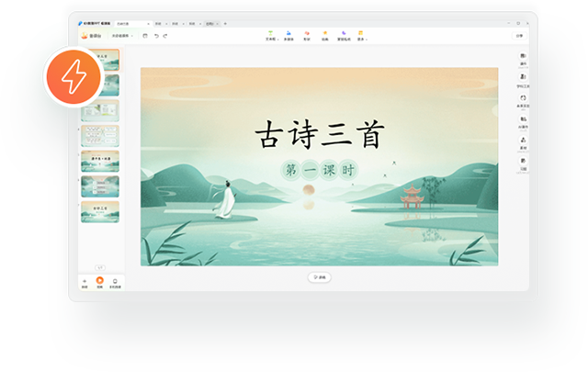
Task: Click the app logo in title bar
Action: point(80,23)
